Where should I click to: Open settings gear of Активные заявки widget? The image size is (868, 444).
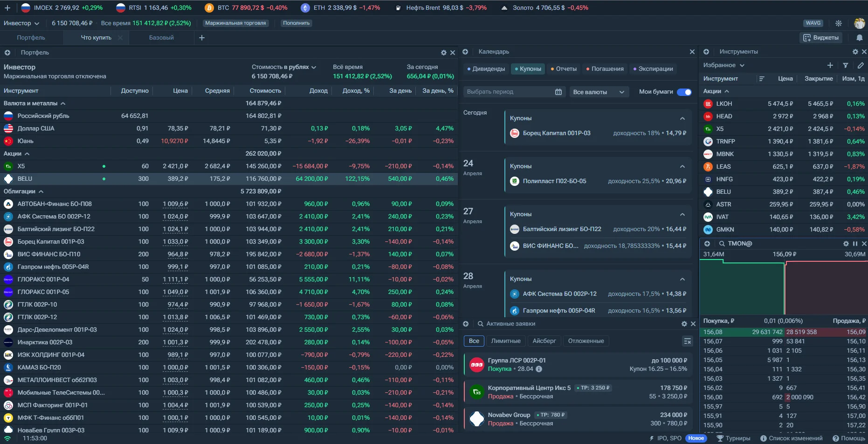coord(684,324)
